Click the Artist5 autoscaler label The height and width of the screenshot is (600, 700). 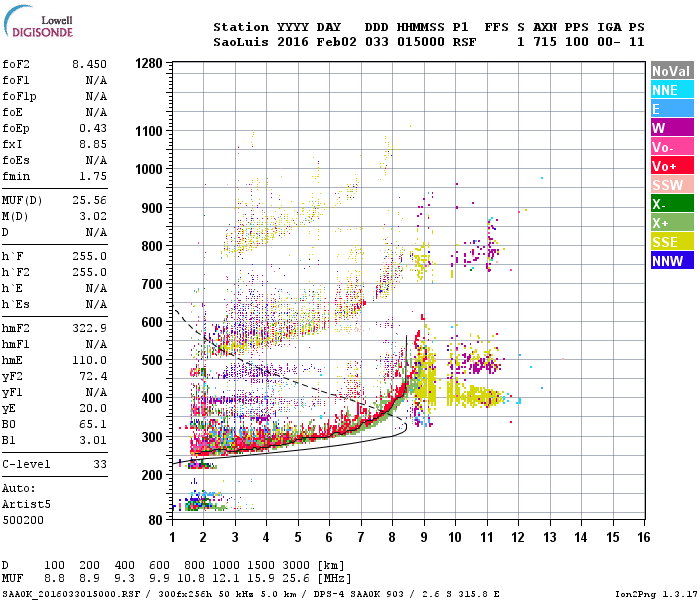26,504
